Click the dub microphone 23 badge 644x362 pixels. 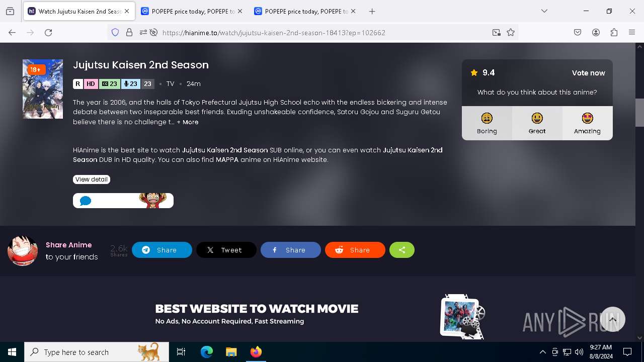click(x=130, y=84)
